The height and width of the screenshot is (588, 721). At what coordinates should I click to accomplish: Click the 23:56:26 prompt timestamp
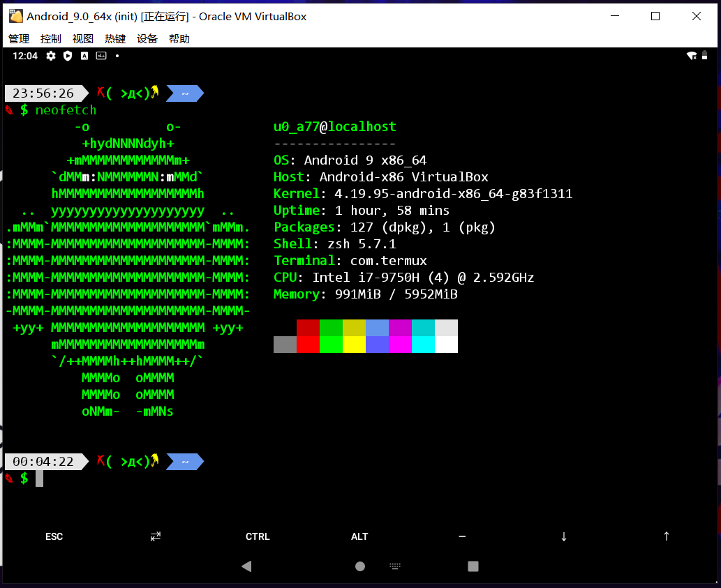pyautogui.click(x=43, y=93)
